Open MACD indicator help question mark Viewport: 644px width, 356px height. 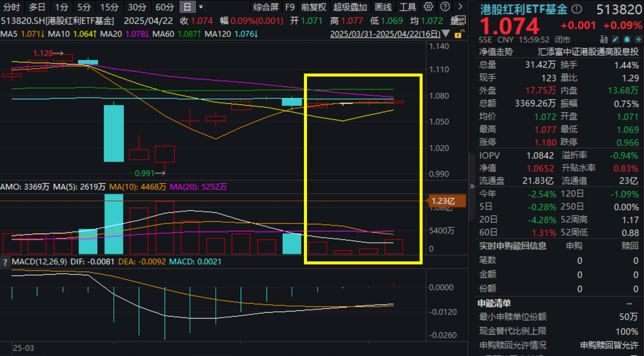[x=5, y=262]
